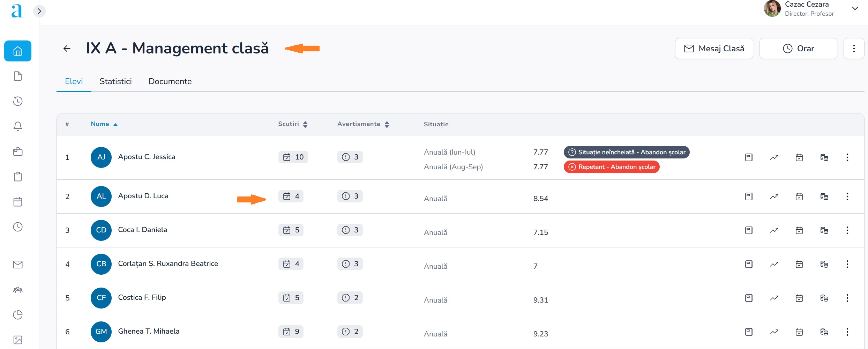Screen dimensions: 868x349
Task: Open the calendar-check icon for Coca I. Daniela
Action: pos(799,230)
